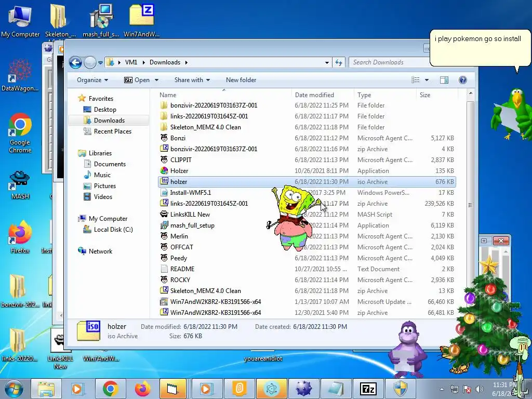
Task: Show hidden system tray icons
Action: (442, 389)
